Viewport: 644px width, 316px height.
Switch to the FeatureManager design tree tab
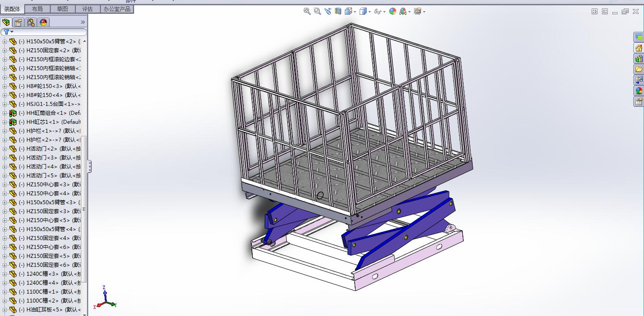pyautogui.click(x=6, y=22)
